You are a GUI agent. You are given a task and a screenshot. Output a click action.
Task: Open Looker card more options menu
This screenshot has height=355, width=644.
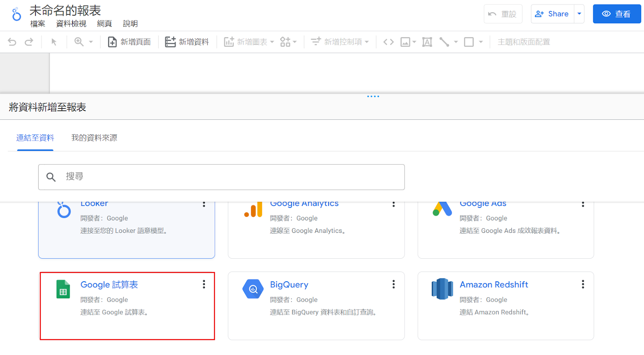click(x=204, y=204)
